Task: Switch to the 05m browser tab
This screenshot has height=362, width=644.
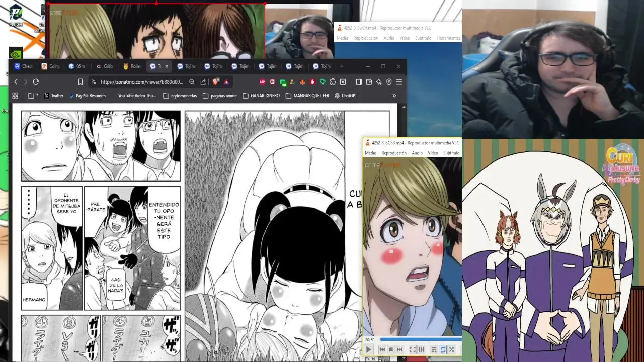Action: 77,66
